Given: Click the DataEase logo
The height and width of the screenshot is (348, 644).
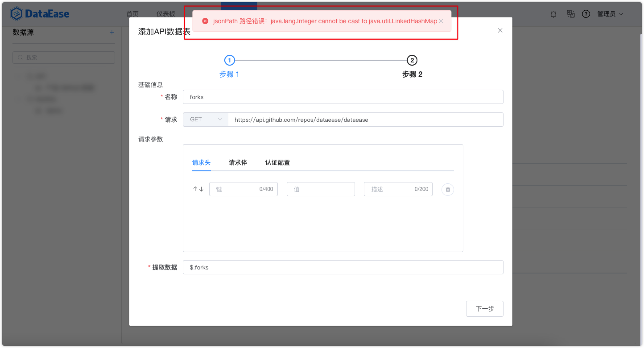Looking at the screenshot, I should [x=40, y=14].
